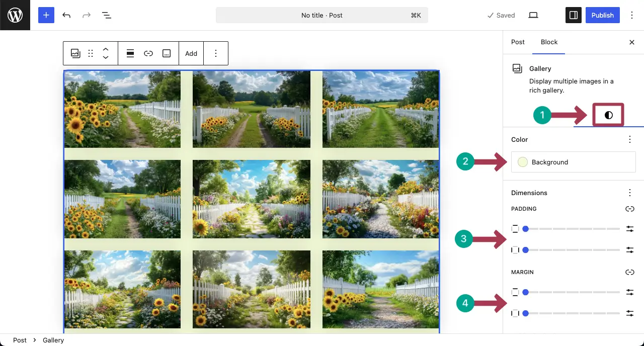644x346 pixels.
Task: Open the Dimensions panel options menu
Action: coord(629,193)
